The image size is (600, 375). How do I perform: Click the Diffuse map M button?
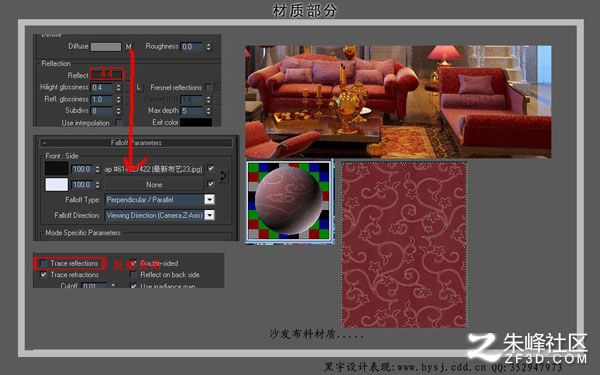[129, 47]
